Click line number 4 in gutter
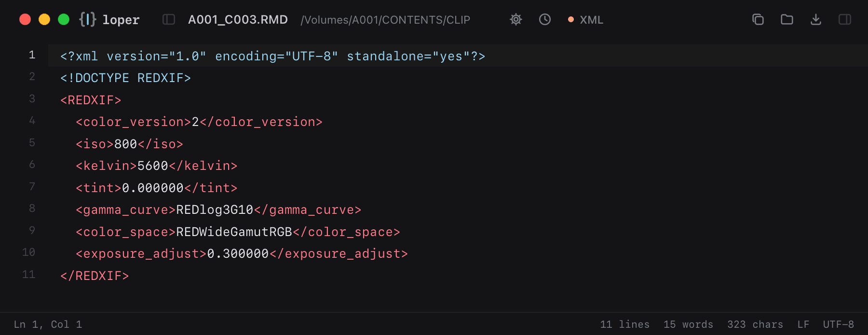Viewport: 868px width, 335px height. point(32,121)
